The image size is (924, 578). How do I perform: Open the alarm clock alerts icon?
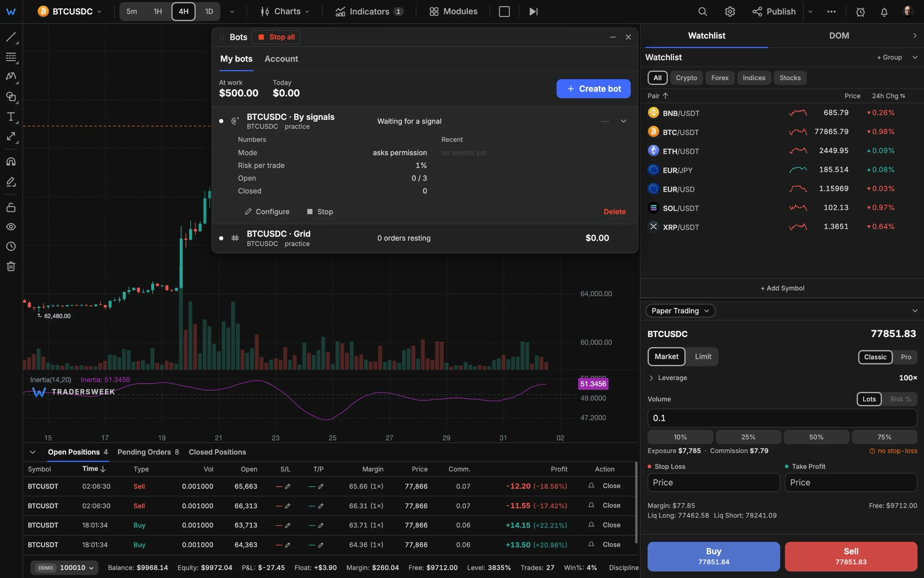860,12
